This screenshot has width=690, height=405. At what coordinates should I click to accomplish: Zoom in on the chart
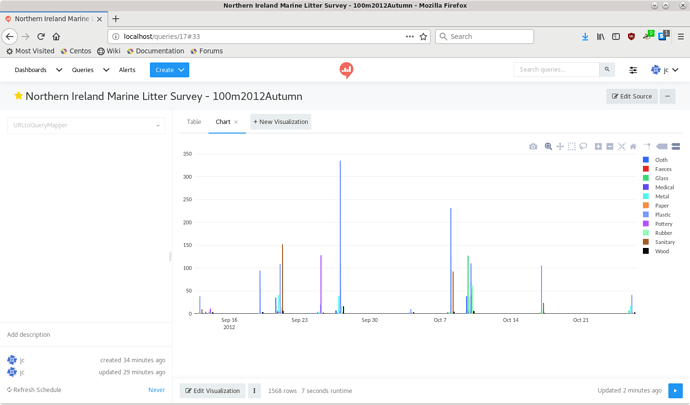point(598,147)
